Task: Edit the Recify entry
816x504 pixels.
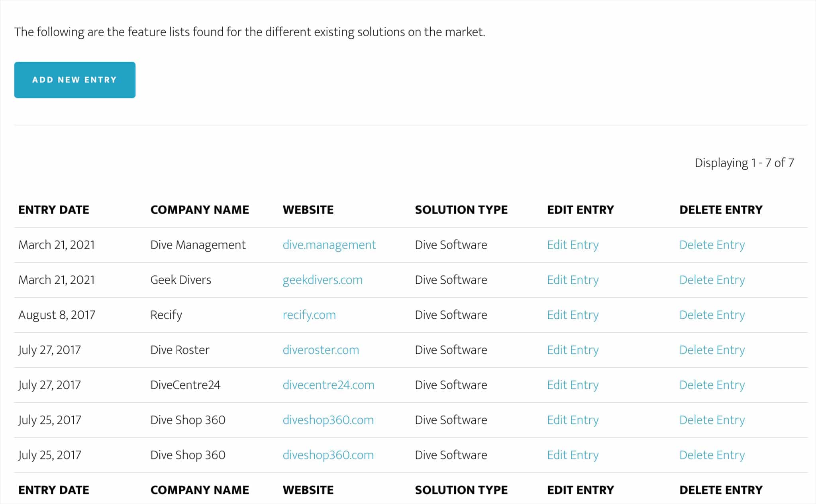Action: point(573,315)
